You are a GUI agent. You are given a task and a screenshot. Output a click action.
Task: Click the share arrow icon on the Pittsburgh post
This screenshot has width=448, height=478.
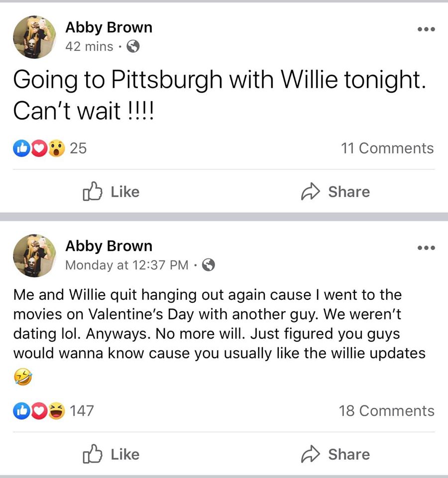pos(310,191)
